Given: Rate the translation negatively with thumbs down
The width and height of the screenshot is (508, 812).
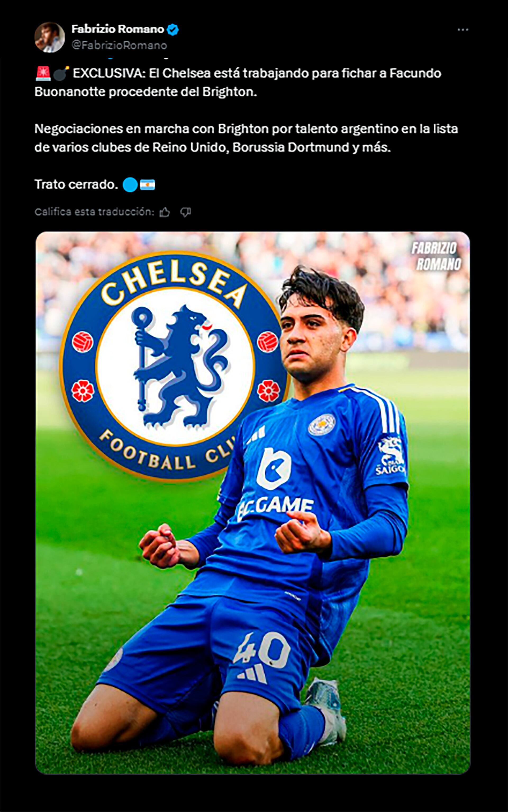Looking at the screenshot, I should pos(186,212).
